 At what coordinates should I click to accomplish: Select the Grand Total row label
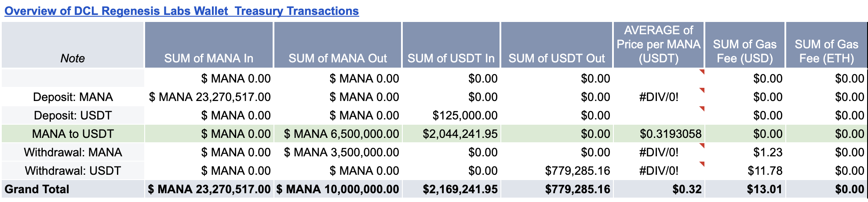(x=37, y=189)
